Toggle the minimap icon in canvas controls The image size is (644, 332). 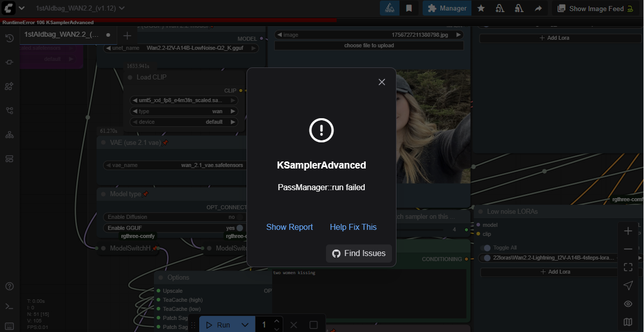628,322
